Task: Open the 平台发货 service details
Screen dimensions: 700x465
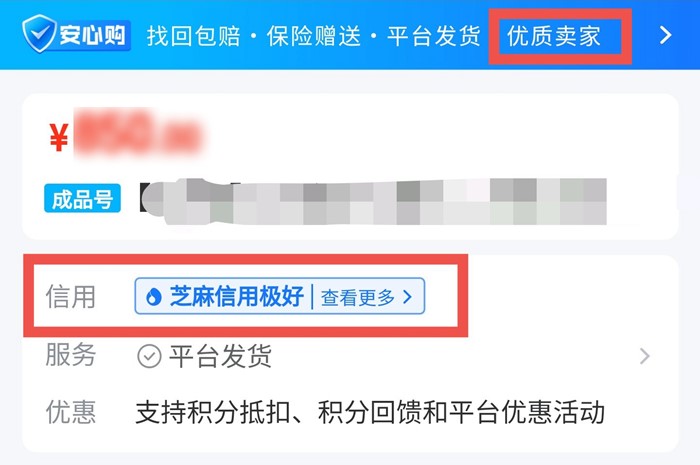Action: click(220, 356)
